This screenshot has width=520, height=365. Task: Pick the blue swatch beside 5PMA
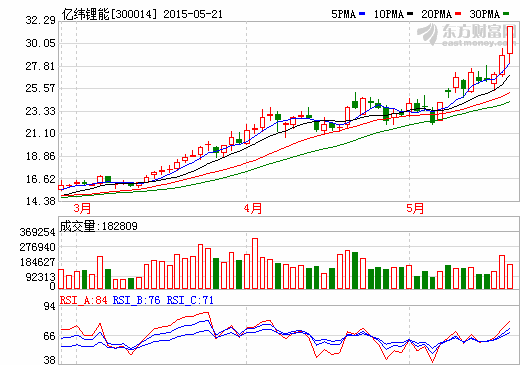[362, 14]
